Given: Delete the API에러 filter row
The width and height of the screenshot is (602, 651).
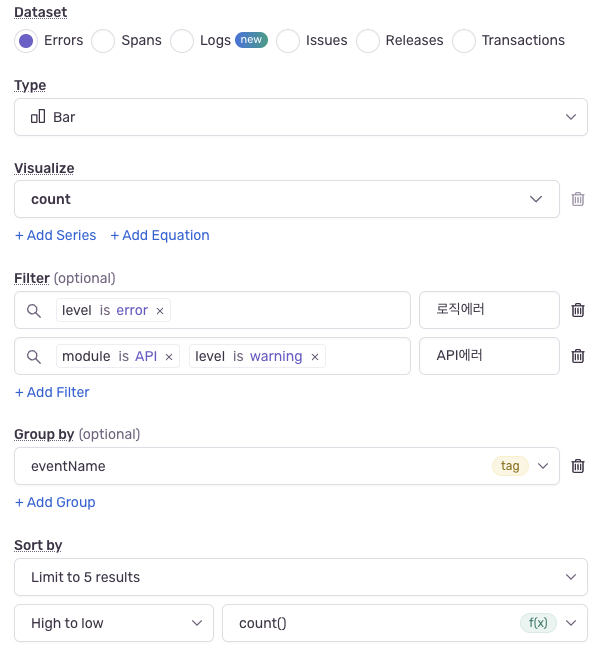Looking at the screenshot, I should 577,356.
